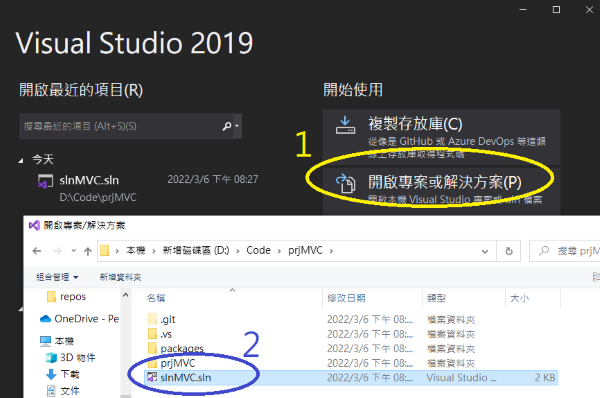Click the 2 KB size cell
Viewport: 600px width, 398px height.
click(545, 378)
